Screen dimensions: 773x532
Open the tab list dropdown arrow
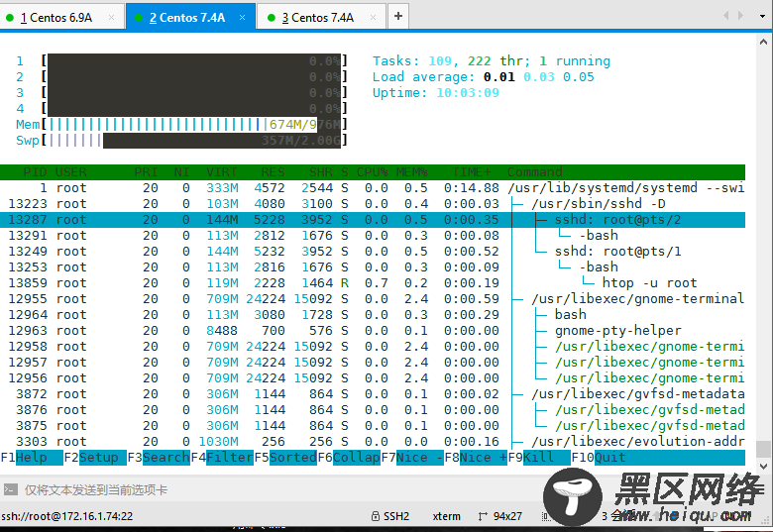pyautogui.click(x=763, y=16)
